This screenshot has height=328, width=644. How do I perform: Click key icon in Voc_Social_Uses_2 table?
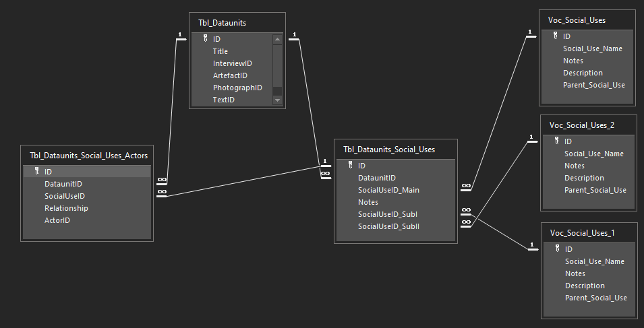pyautogui.click(x=556, y=141)
